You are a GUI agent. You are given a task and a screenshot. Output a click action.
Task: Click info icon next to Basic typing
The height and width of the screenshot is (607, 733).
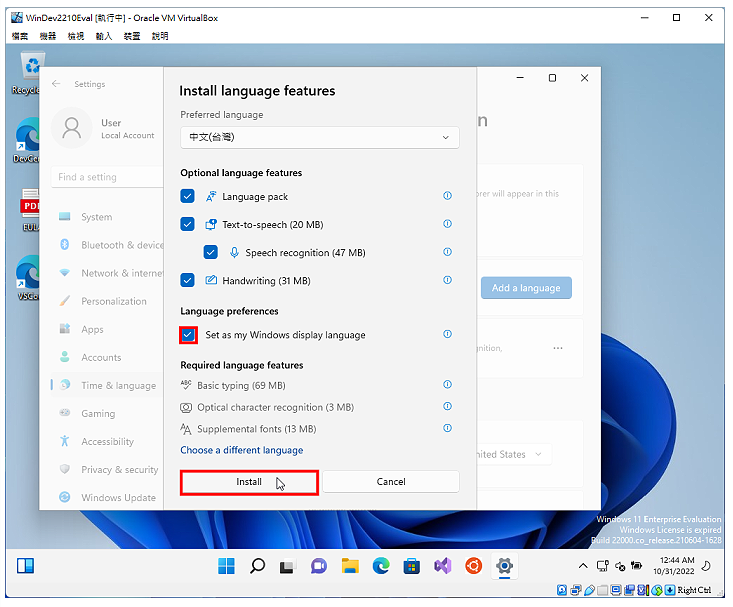pos(447,385)
